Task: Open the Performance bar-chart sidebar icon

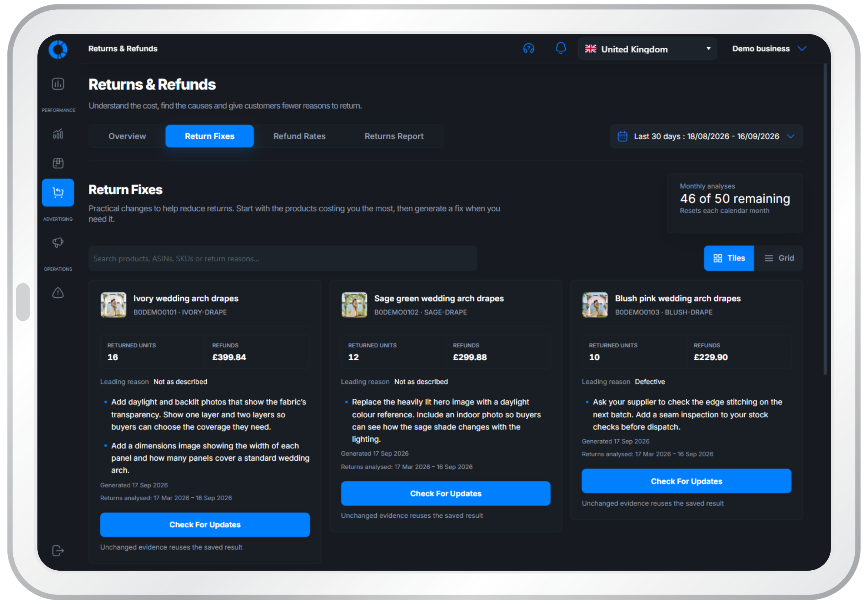Action: click(x=58, y=134)
